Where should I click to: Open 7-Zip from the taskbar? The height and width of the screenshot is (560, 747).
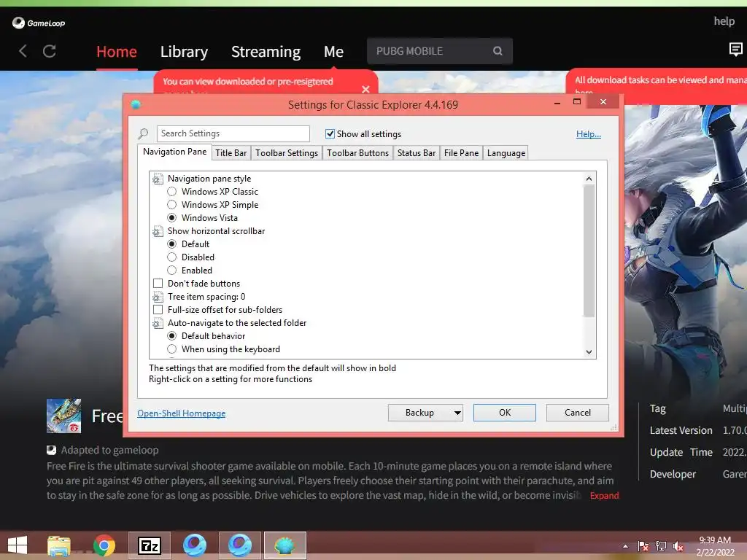[149, 545]
